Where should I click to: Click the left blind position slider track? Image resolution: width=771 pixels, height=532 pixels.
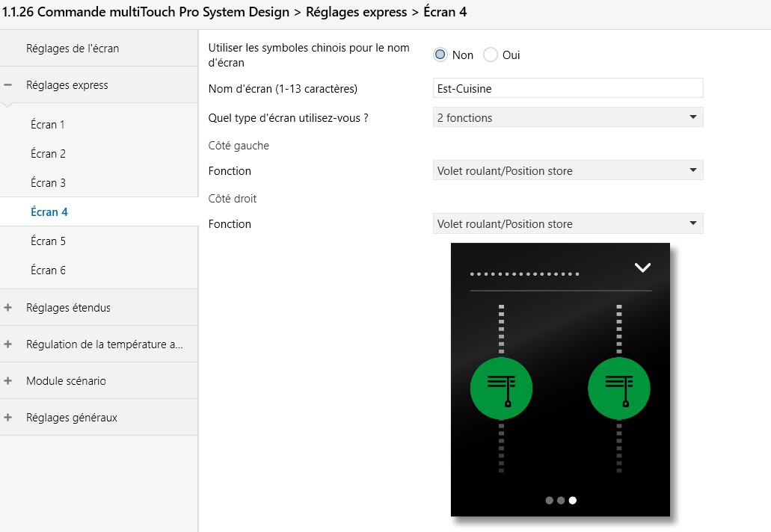click(x=501, y=329)
